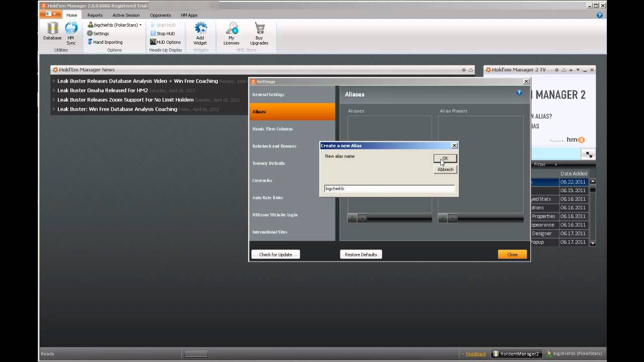This screenshot has height=362, width=644.
Task: Open HUD Options in the ribbon
Action: 165,42
